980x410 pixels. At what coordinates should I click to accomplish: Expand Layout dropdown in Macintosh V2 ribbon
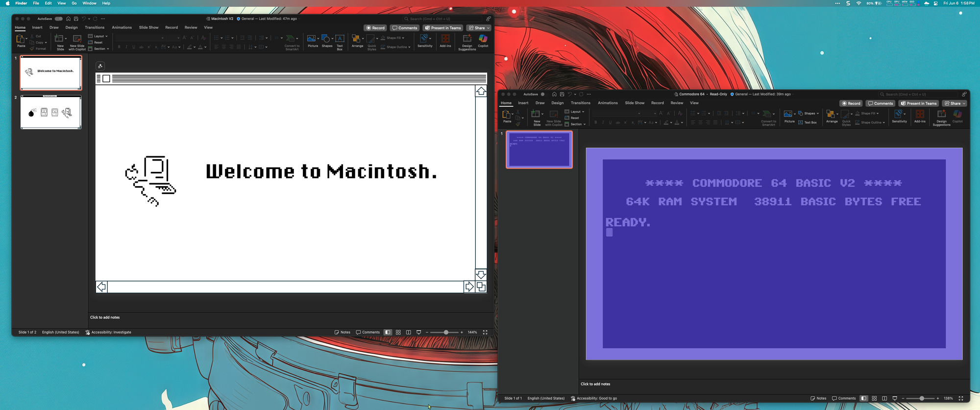98,36
